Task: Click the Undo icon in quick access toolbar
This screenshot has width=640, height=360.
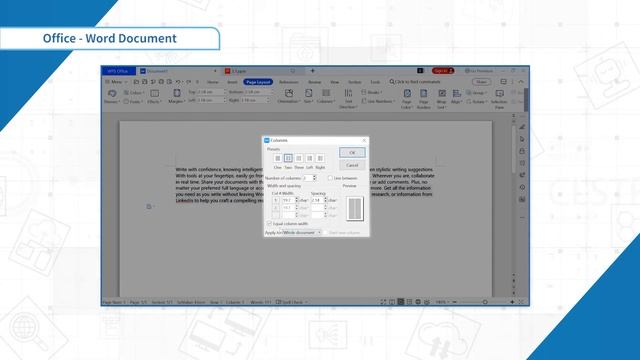Action: [178, 82]
